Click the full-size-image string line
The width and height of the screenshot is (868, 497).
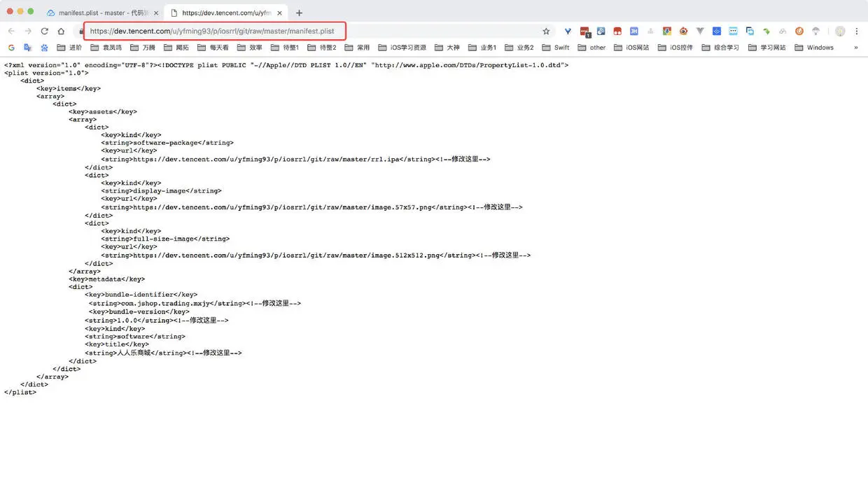(165, 239)
